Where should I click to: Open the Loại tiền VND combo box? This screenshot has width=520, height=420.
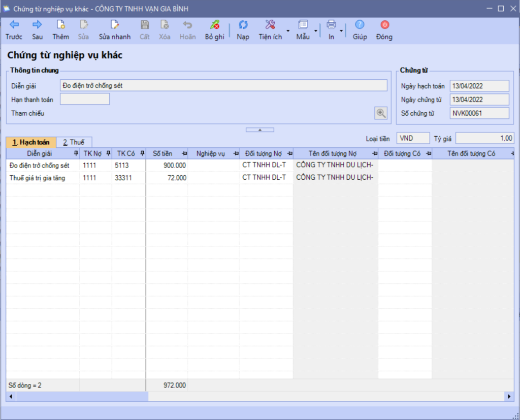tap(413, 138)
